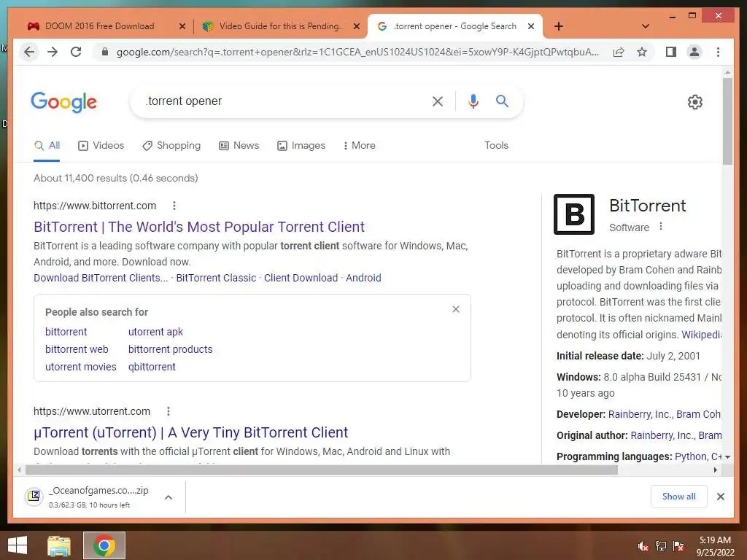
Task: Open BitTorrent Classic sitelink
Action: [216, 278]
